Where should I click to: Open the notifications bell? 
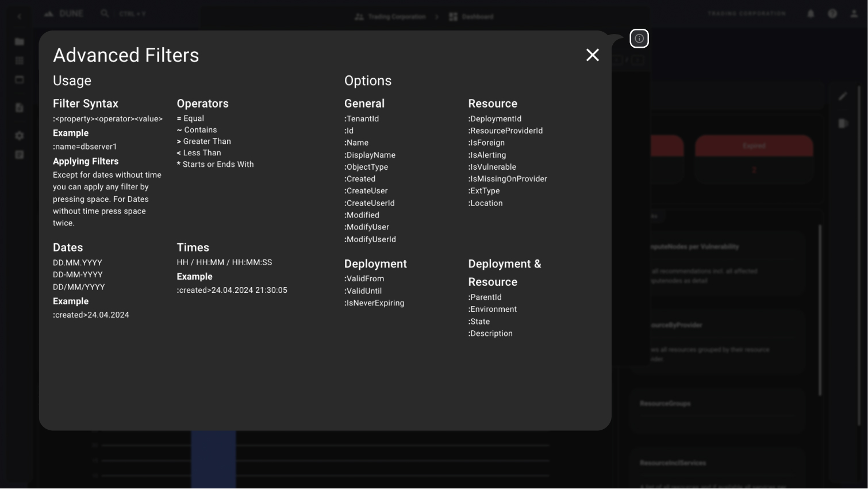[811, 14]
